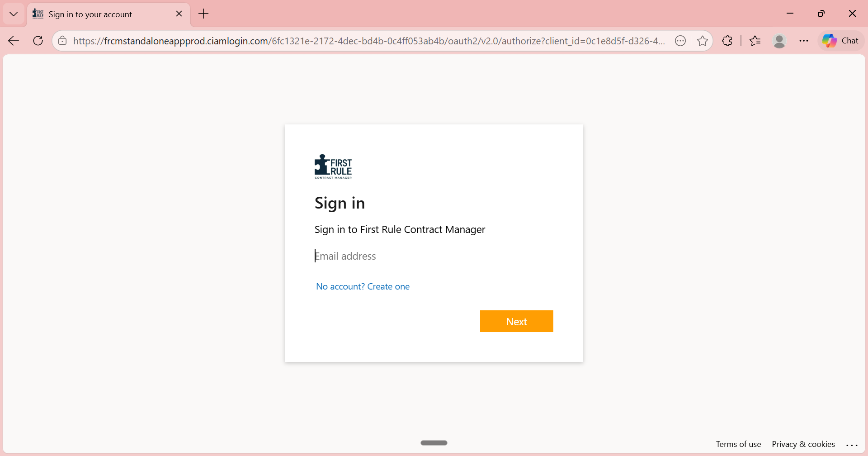The image size is (868, 456).
Task: Restore down the browser window
Action: coord(821,14)
